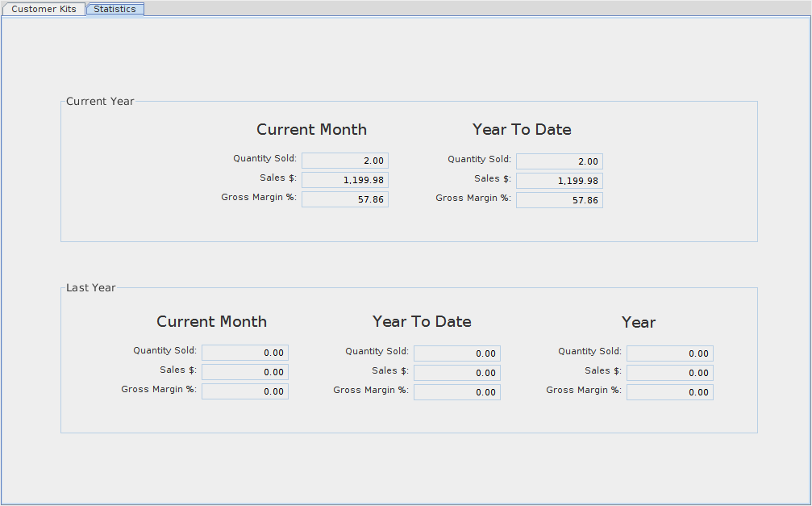Select Last Year's Current Month Quantity Sold field

pos(244,353)
